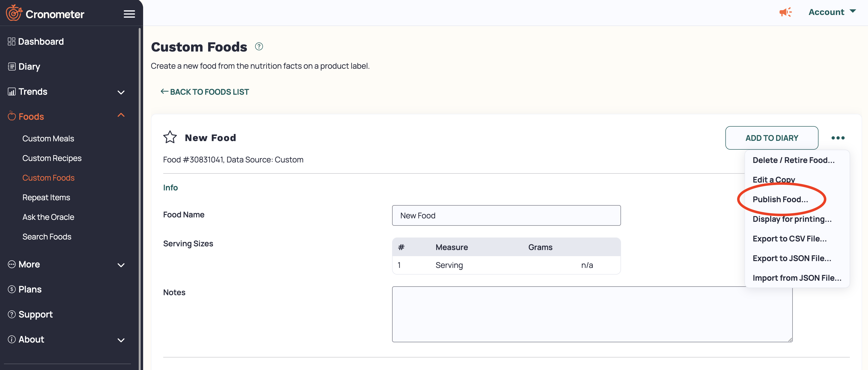Expand the Trends section chevron
Image resolution: width=868 pixels, height=370 pixels.
[121, 92]
